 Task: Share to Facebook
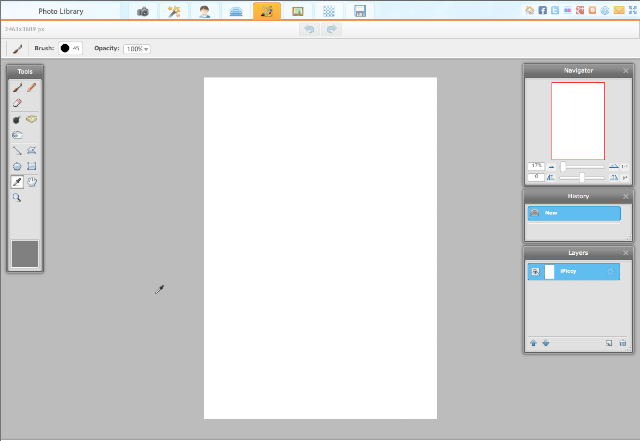(x=542, y=10)
